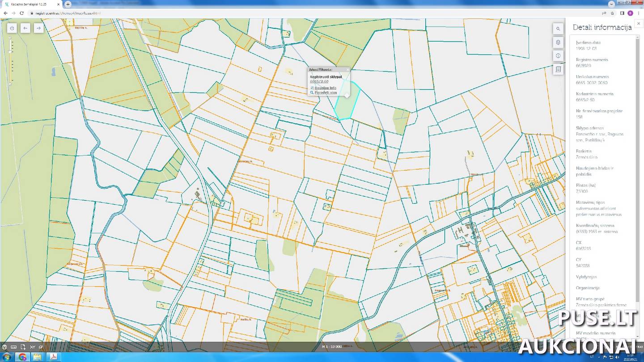Image resolution: width=644 pixels, height=362 pixels.
Task: Open the map search tool
Action: (558, 29)
